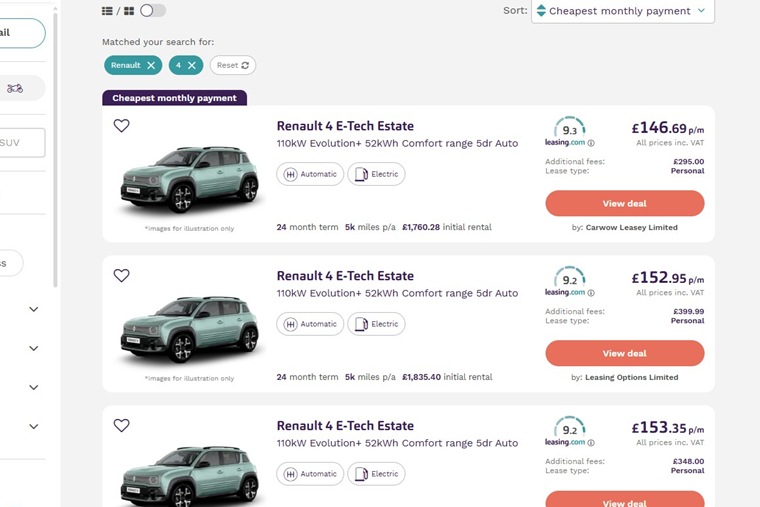Screen dimensions: 760x507
Task: Click car image of the £153.35 deal
Action: point(190,476)
